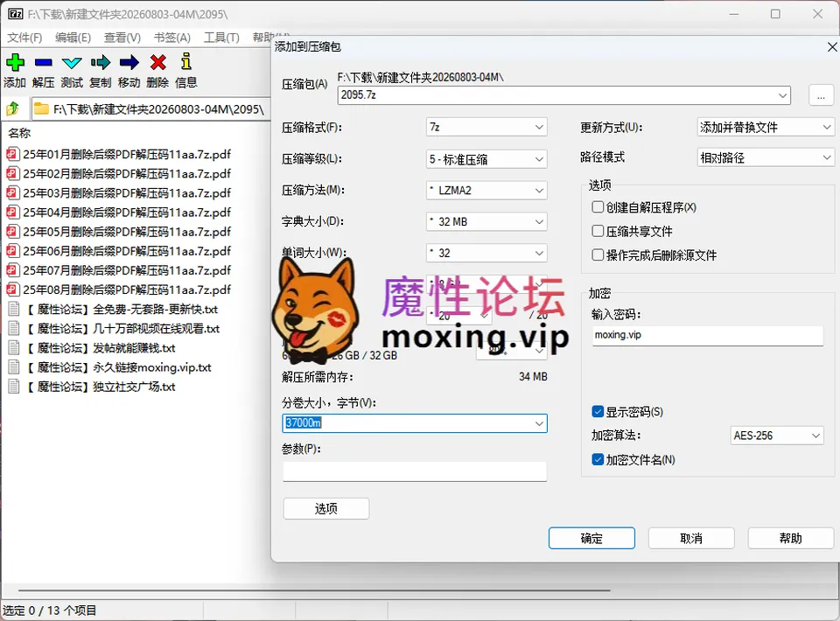Open the 文件(F) menu
This screenshot has height=621, width=840.
coord(24,38)
